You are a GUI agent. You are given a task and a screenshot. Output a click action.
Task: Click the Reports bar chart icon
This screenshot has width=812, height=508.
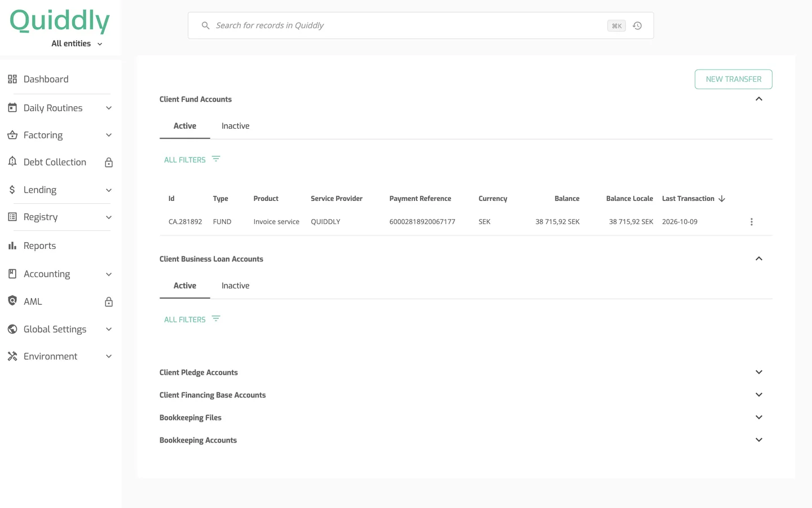[12, 246]
